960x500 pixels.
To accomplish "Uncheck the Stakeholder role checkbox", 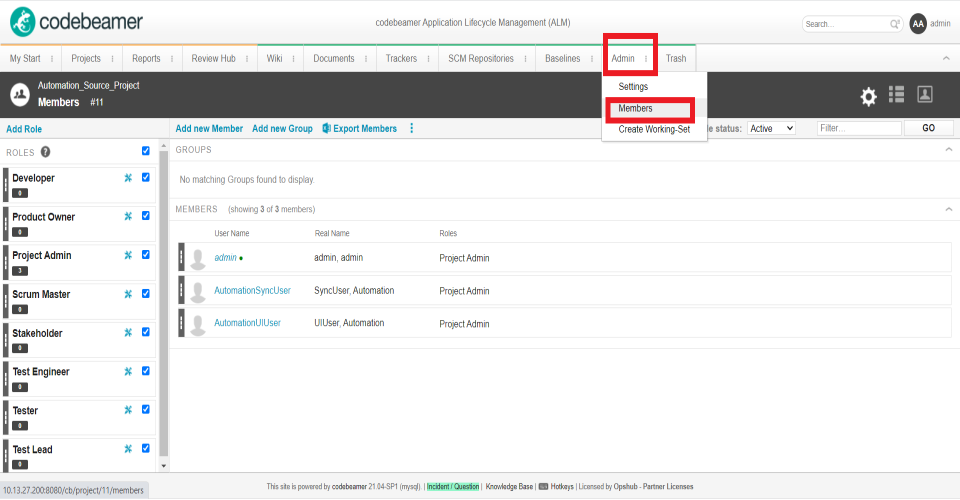I will coord(146,332).
